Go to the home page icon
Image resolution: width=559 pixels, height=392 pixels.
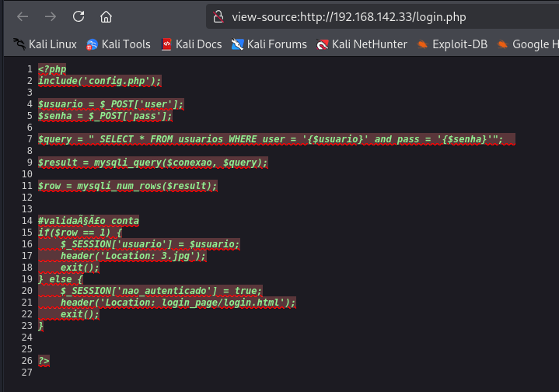(106, 17)
